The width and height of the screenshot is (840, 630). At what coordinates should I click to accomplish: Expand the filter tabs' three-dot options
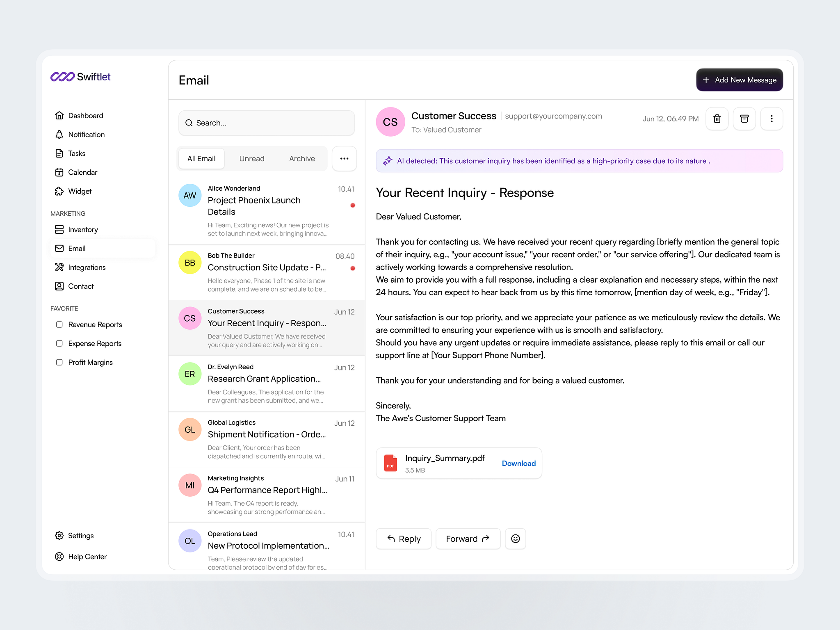(344, 159)
